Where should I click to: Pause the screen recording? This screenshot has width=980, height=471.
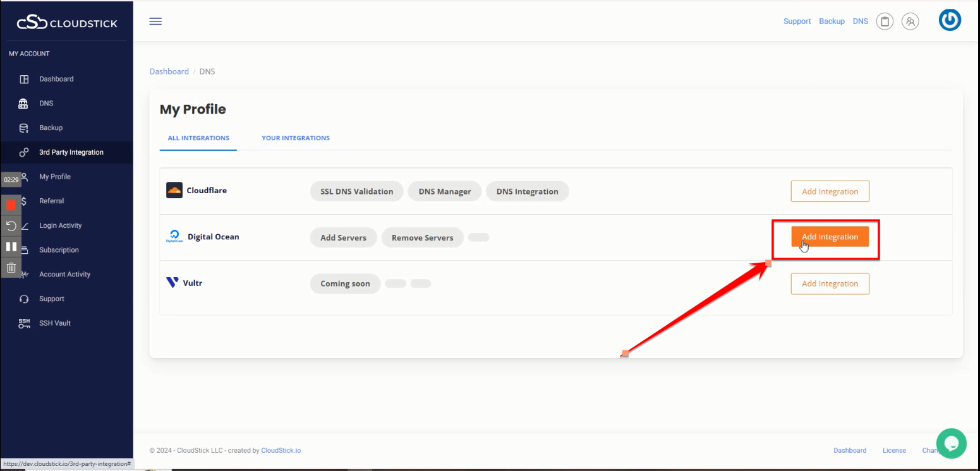click(11, 247)
